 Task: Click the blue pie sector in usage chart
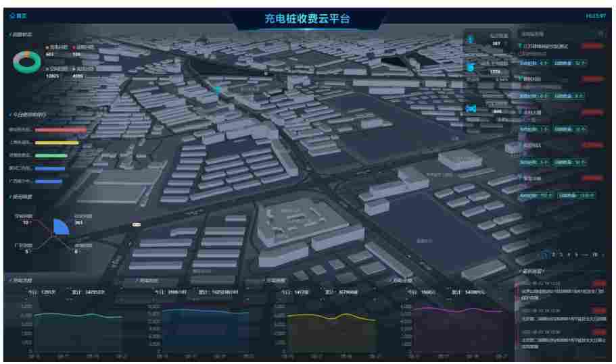(61, 227)
